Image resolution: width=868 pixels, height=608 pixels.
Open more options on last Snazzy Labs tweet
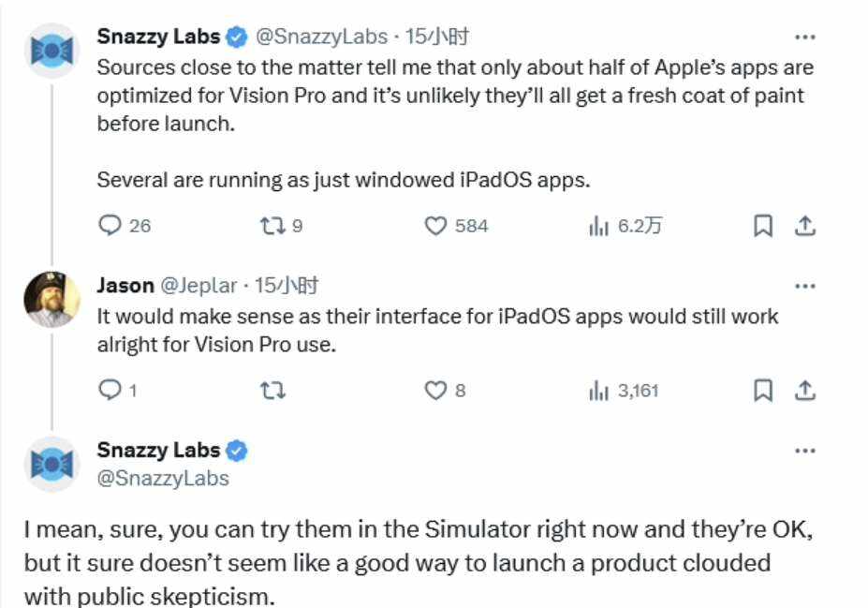(x=804, y=451)
